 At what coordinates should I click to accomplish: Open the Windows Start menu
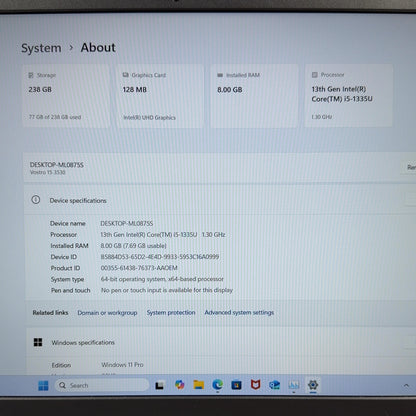pos(43,385)
